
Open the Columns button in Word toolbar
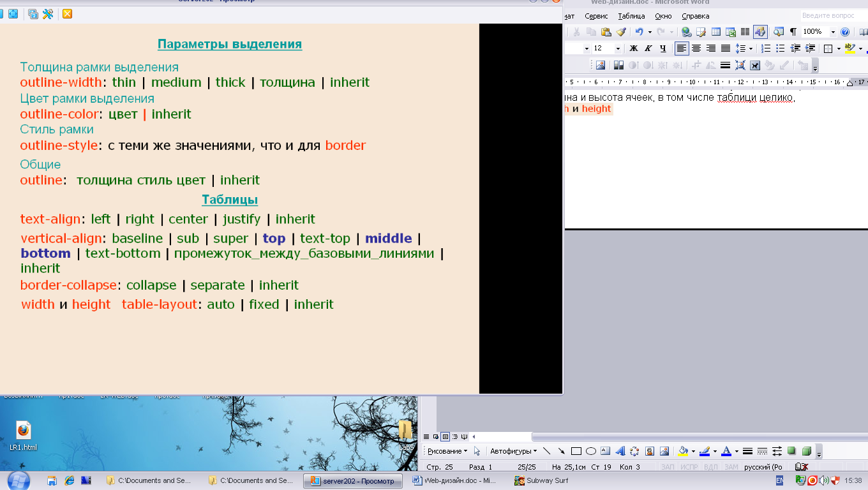coord(745,32)
